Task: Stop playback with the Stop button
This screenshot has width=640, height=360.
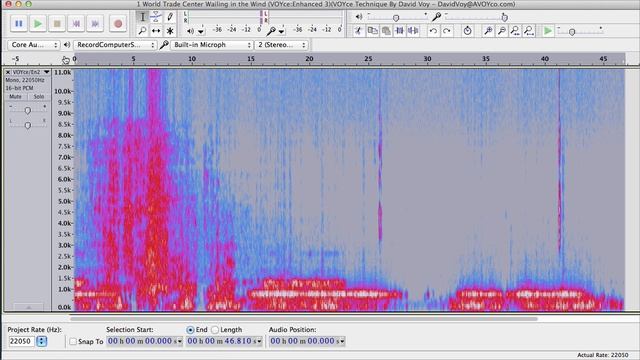Action: 57,24
